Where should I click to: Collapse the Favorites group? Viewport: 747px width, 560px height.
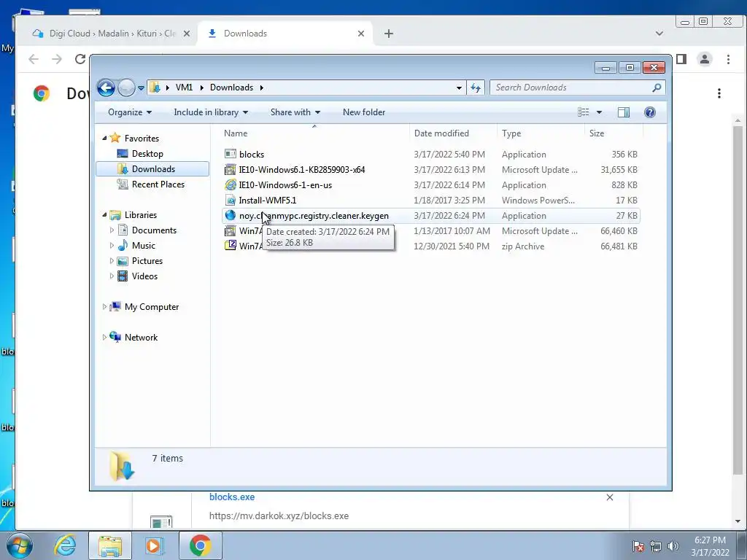coord(105,138)
